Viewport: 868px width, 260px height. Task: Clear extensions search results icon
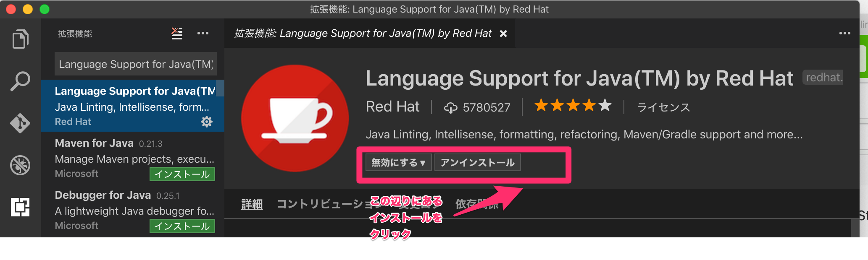177,34
